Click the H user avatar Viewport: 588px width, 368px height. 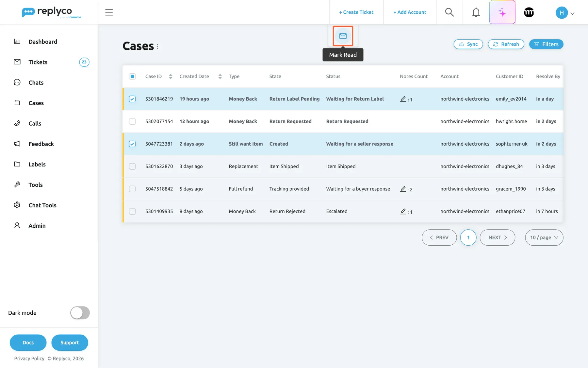(562, 13)
